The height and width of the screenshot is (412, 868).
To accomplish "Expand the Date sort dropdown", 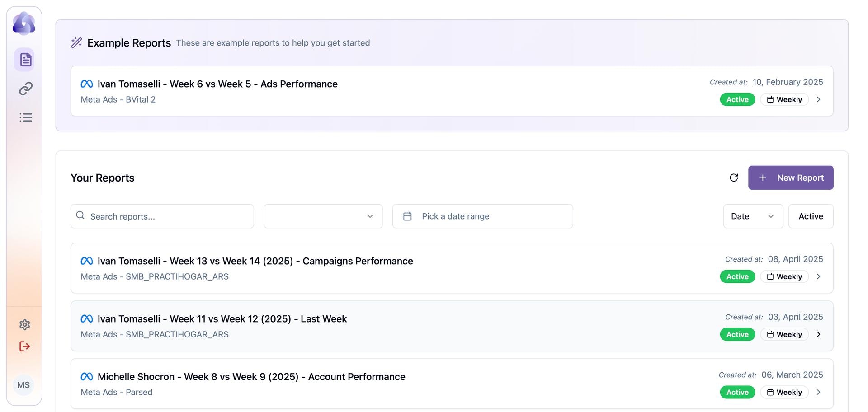I will (x=753, y=216).
